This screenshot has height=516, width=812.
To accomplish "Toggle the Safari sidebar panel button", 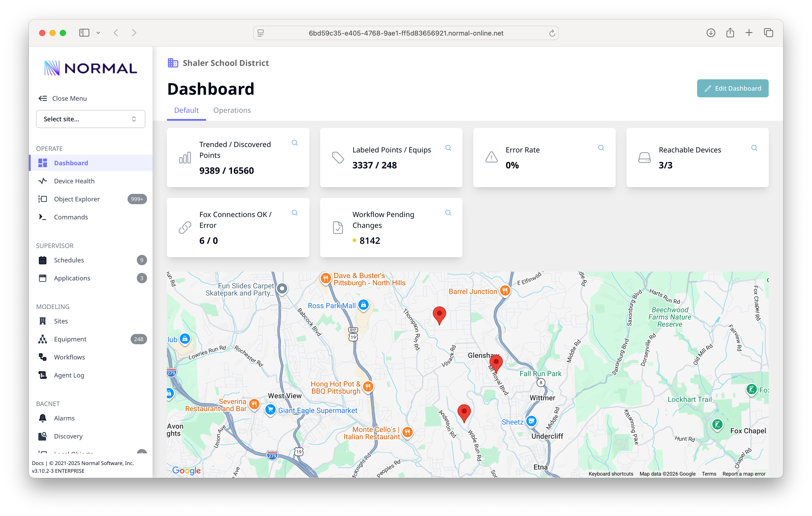I will click(84, 33).
